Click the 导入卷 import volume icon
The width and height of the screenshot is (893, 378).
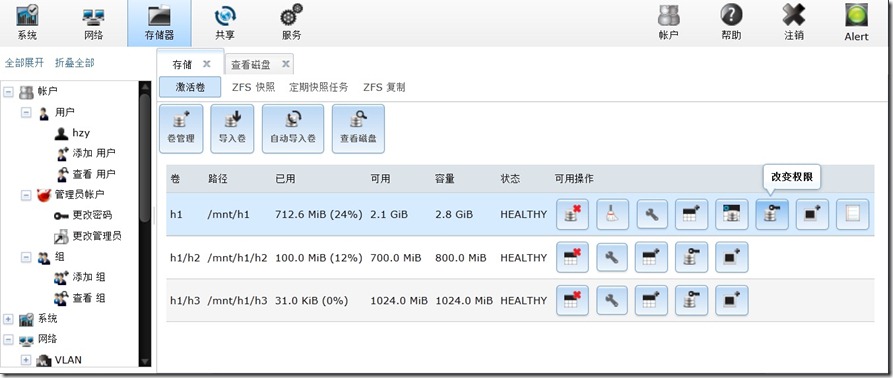tap(232, 129)
